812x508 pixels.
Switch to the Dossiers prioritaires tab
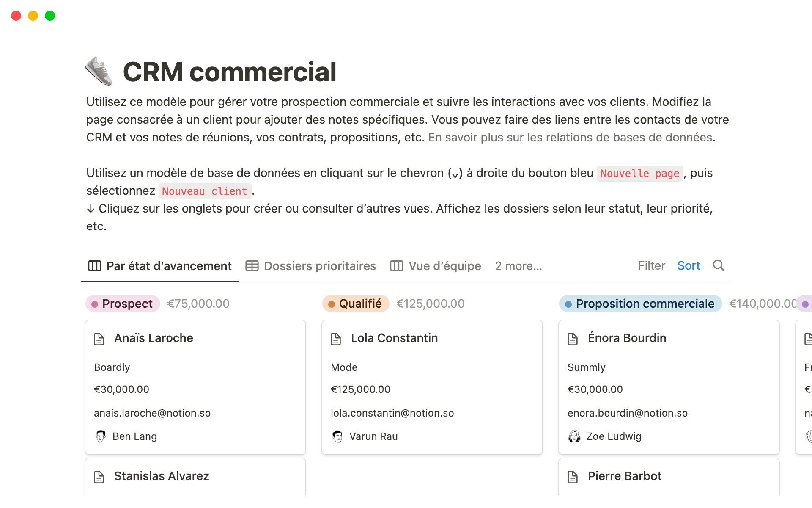pos(311,266)
